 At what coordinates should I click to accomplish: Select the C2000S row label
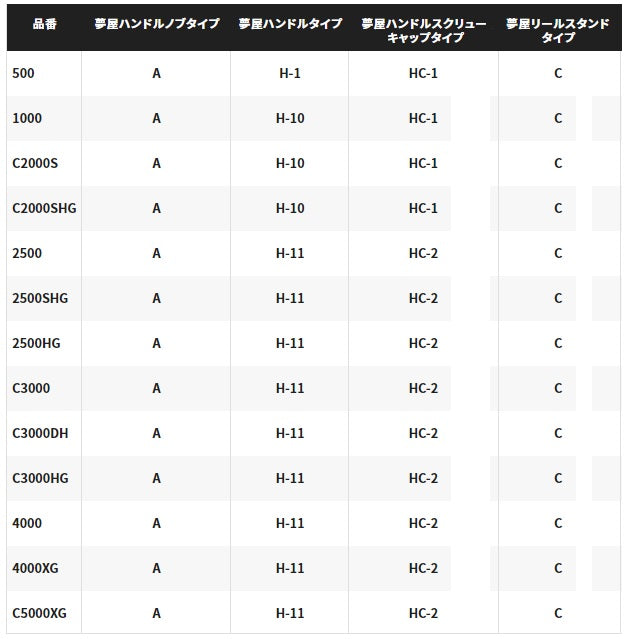tap(36, 163)
